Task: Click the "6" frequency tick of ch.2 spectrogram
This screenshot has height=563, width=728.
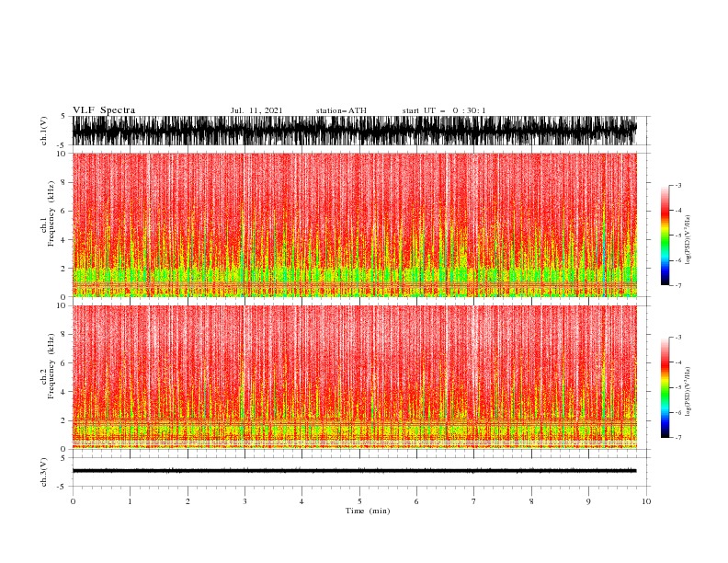Action: tap(63, 363)
